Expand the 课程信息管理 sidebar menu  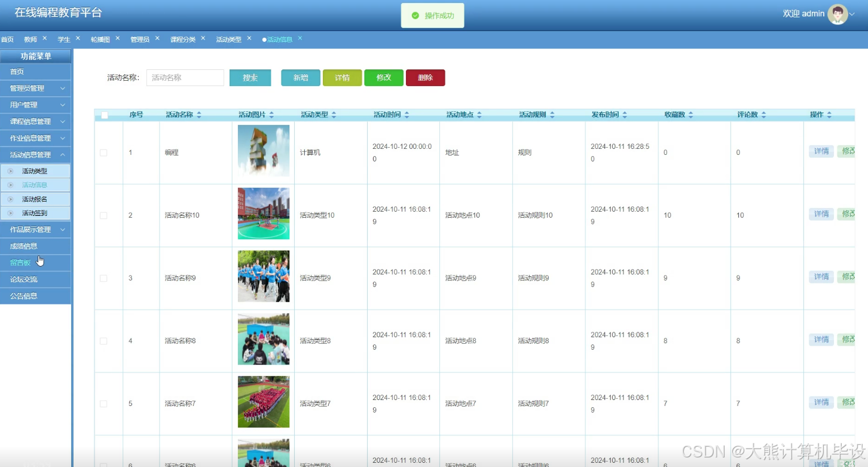tap(35, 121)
